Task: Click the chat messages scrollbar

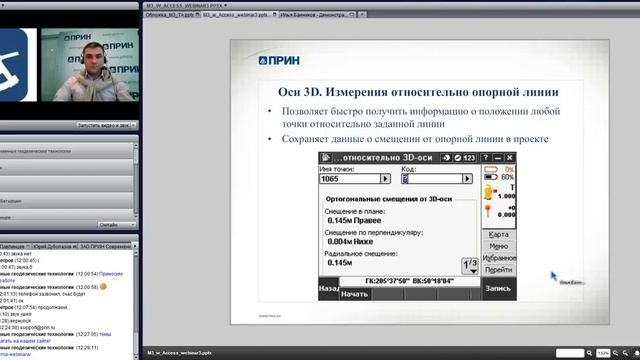Action: click(x=136, y=304)
